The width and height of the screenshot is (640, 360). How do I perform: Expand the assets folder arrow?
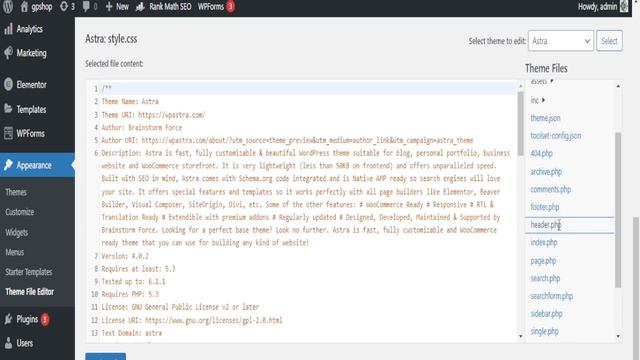point(552,81)
